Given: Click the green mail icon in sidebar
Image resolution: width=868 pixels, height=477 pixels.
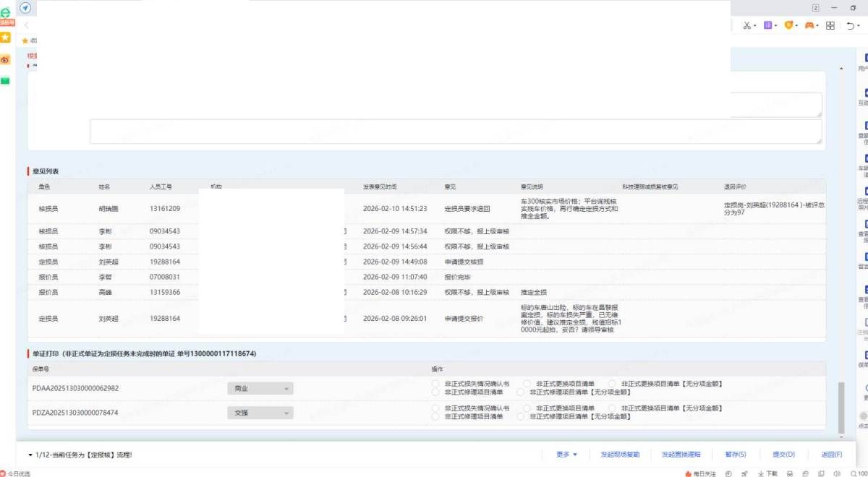Looking at the screenshot, I should pos(6,80).
